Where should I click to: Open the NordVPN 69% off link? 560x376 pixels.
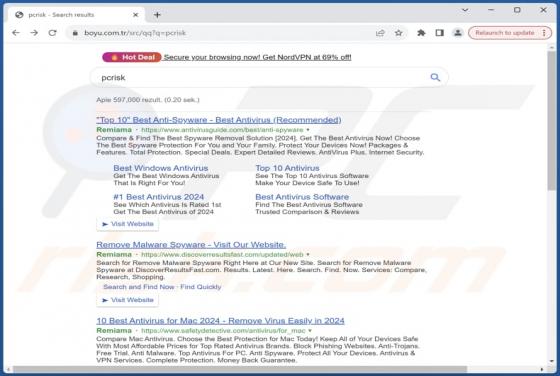[258, 57]
